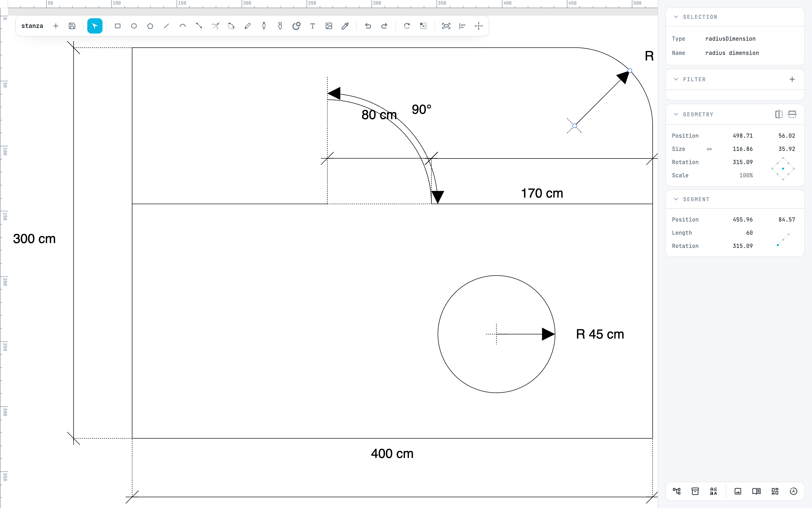Open the layout grid panel icon

[x=775, y=491]
